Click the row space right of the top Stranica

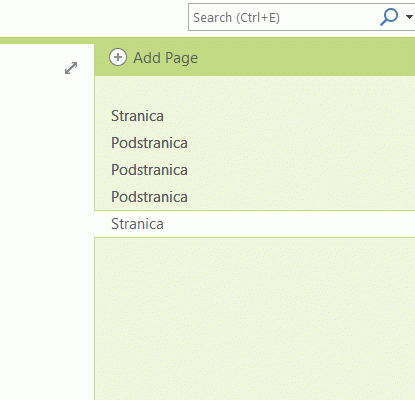tap(289, 116)
